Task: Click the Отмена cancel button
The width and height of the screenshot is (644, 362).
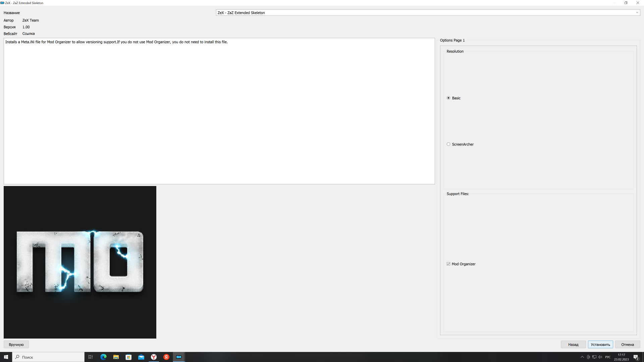Action: pos(627,345)
